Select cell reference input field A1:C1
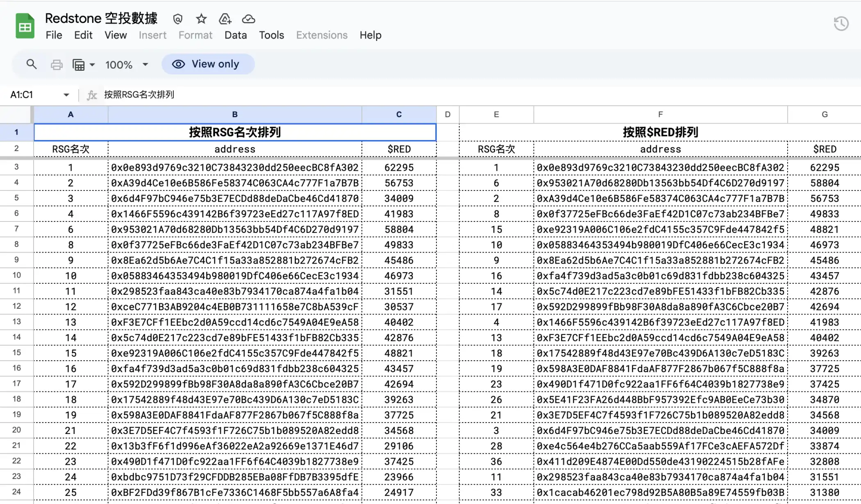Screen dimensions: 861x504 coord(40,94)
